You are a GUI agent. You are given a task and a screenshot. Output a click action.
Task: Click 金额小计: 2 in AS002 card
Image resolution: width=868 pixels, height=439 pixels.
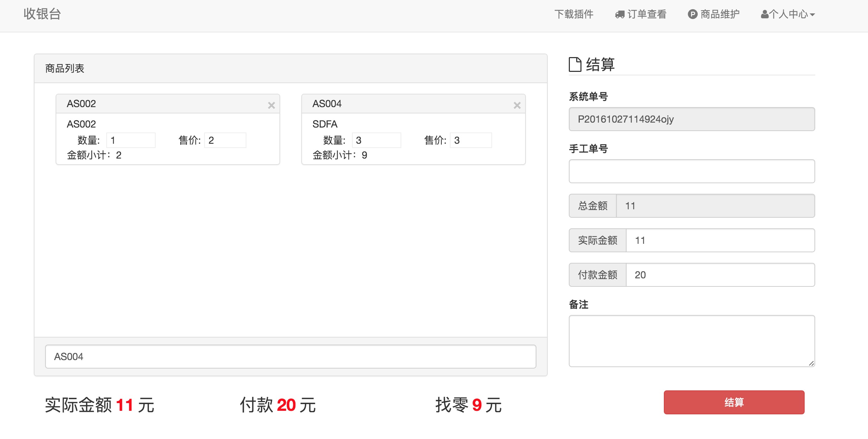(x=94, y=155)
